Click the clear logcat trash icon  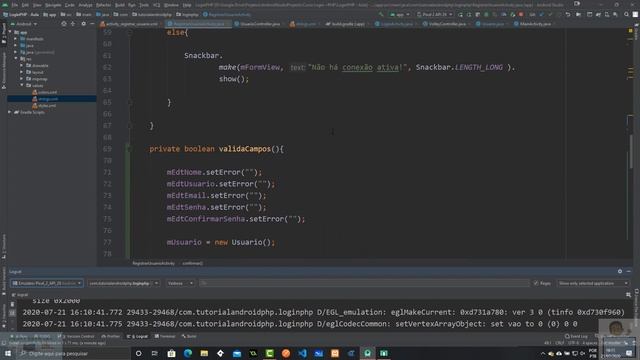(12, 304)
